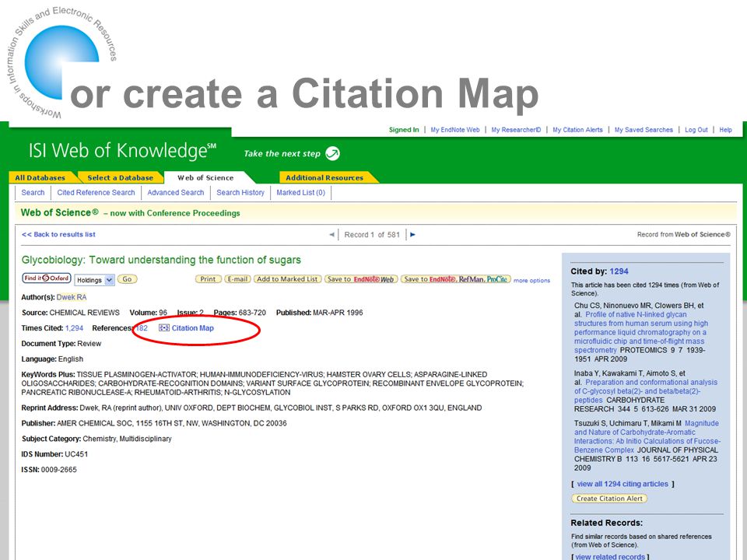
Task: Click Back to results list link
Action: 58,234
